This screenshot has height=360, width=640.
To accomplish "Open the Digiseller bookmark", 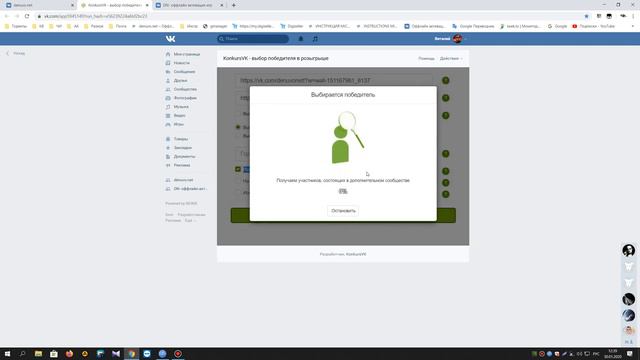I will [291, 26].
